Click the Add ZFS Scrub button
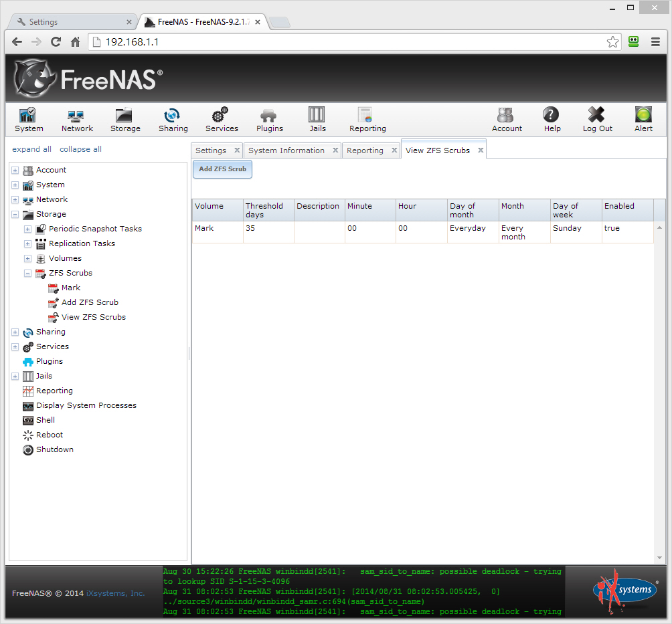The height and width of the screenshot is (624, 672). point(222,169)
